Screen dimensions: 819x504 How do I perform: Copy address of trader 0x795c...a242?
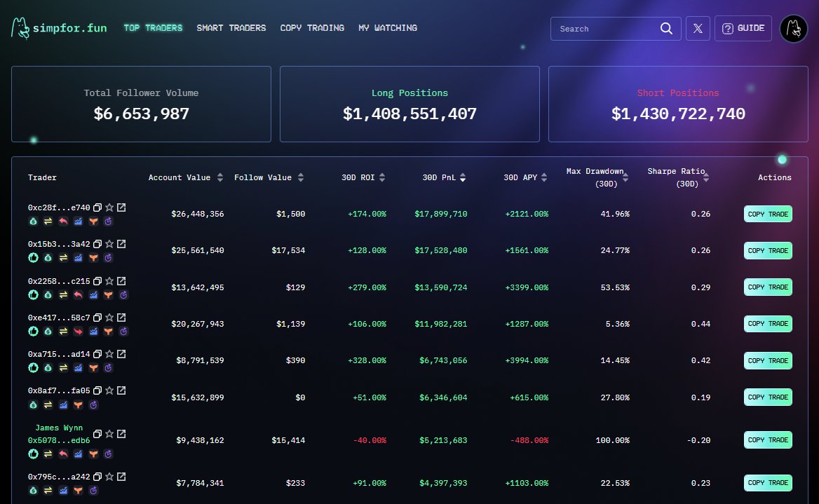[97, 477]
